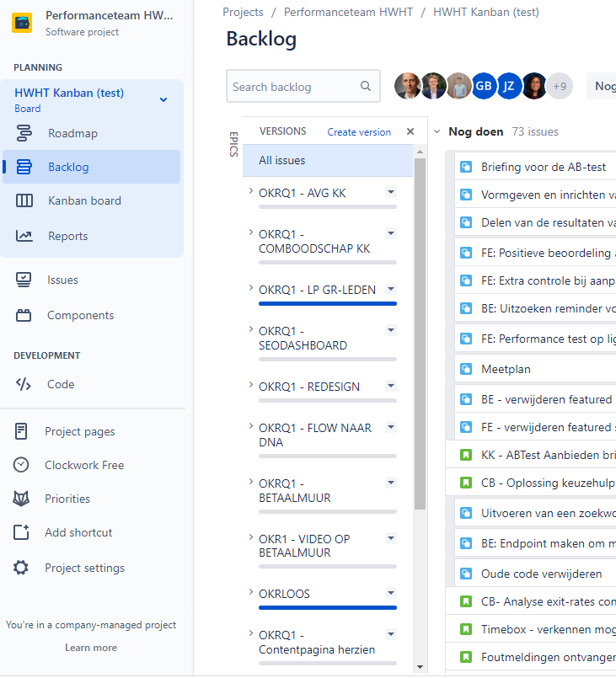This screenshot has width=616, height=678.
Task: Close the Versions panel
Action: coord(410,131)
